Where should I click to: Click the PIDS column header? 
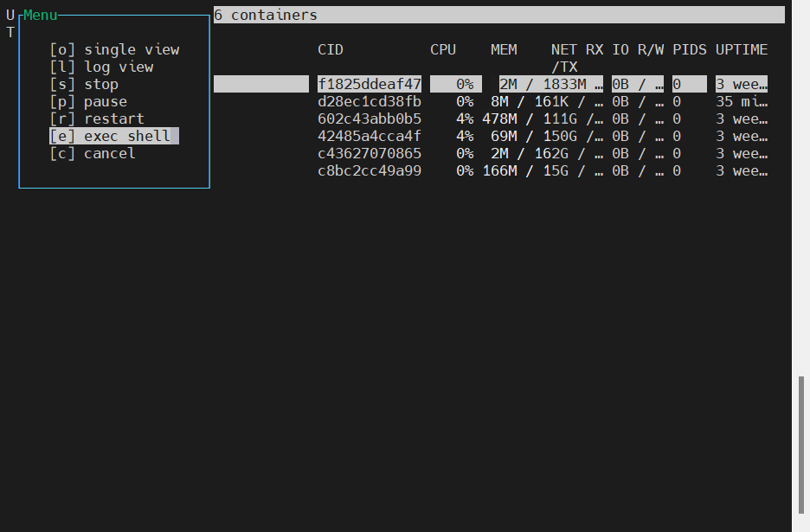click(690, 49)
